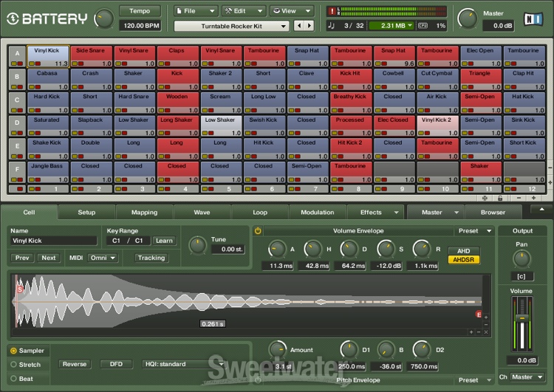Toggle the Pitch Envelope power icon
Image resolution: width=554 pixels, height=392 pixels.
(x=258, y=380)
